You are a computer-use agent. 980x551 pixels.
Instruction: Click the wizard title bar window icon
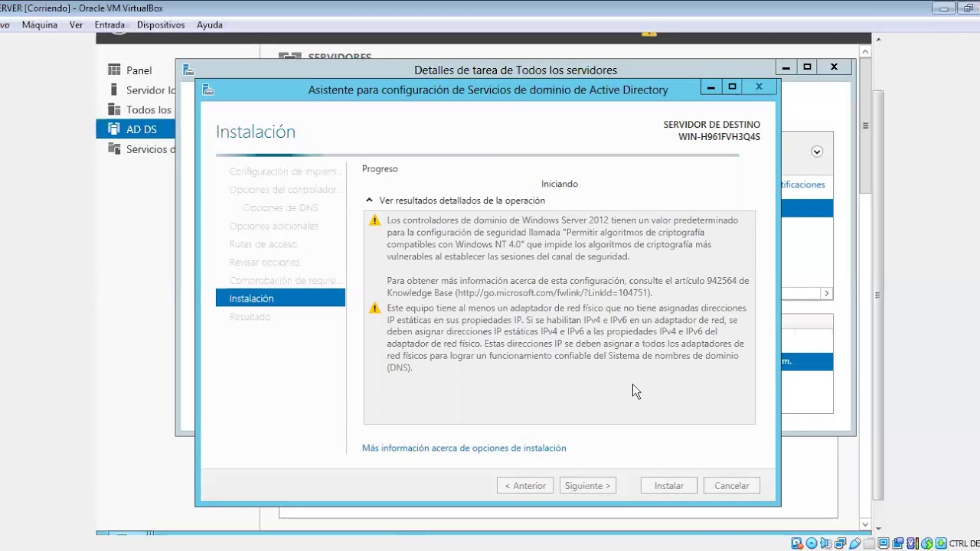click(207, 90)
